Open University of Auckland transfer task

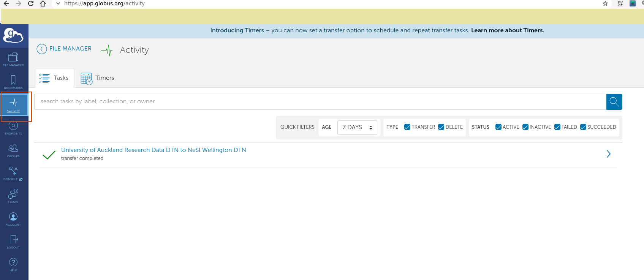tap(153, 150)
